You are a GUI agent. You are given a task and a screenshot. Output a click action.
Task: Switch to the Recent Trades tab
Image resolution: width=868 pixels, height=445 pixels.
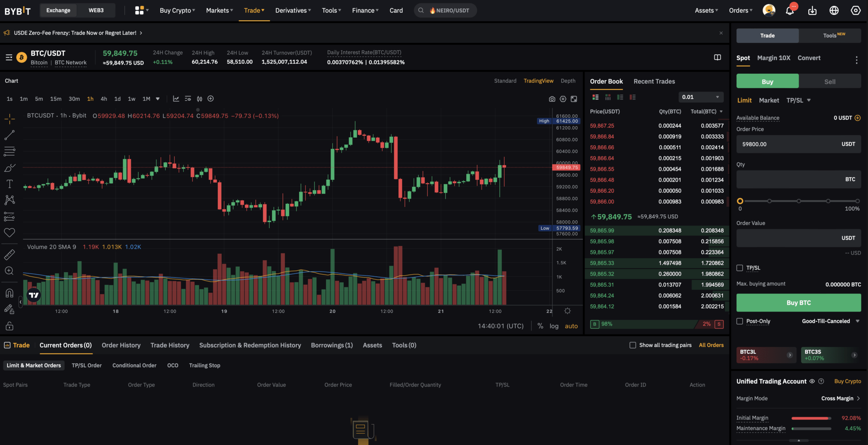tap(654, 81)
